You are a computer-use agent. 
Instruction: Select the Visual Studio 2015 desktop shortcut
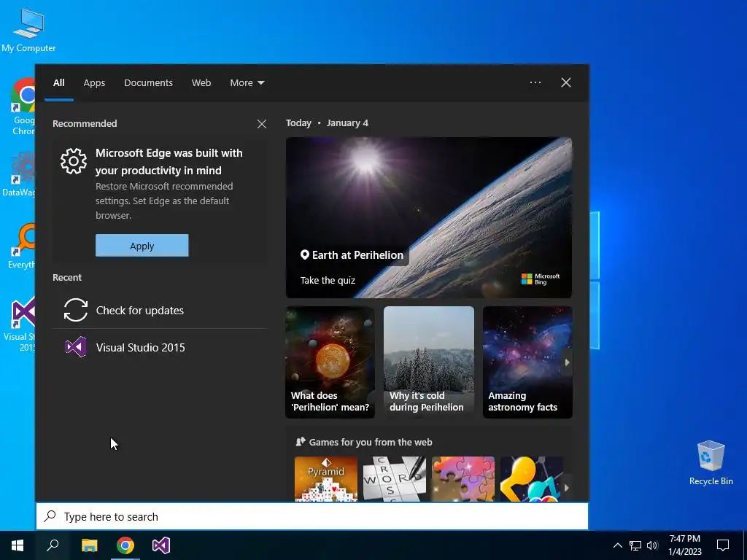(20, 324)
